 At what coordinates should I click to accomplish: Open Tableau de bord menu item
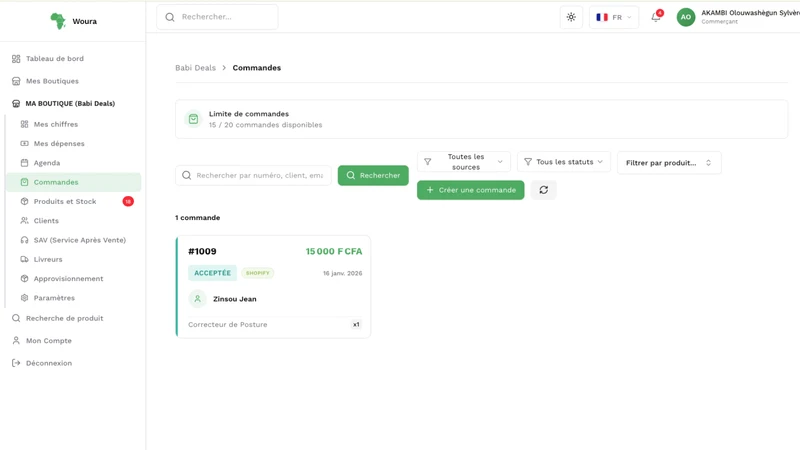point(55,59)
